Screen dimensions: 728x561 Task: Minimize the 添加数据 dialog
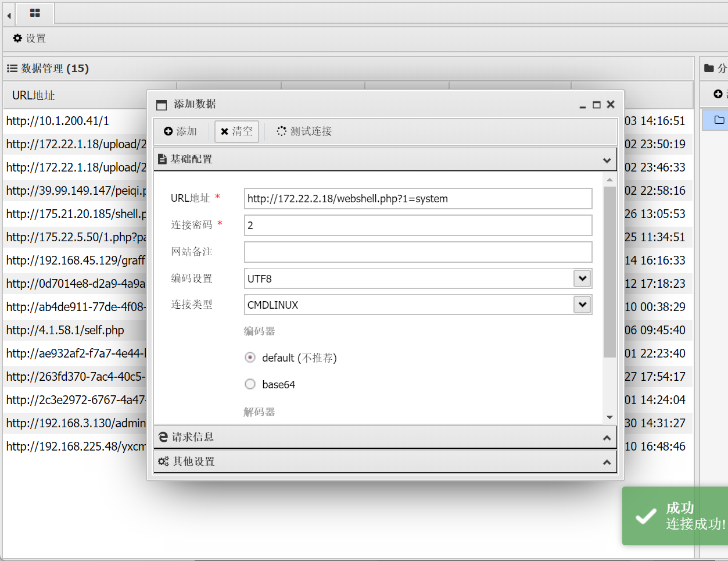583,105
